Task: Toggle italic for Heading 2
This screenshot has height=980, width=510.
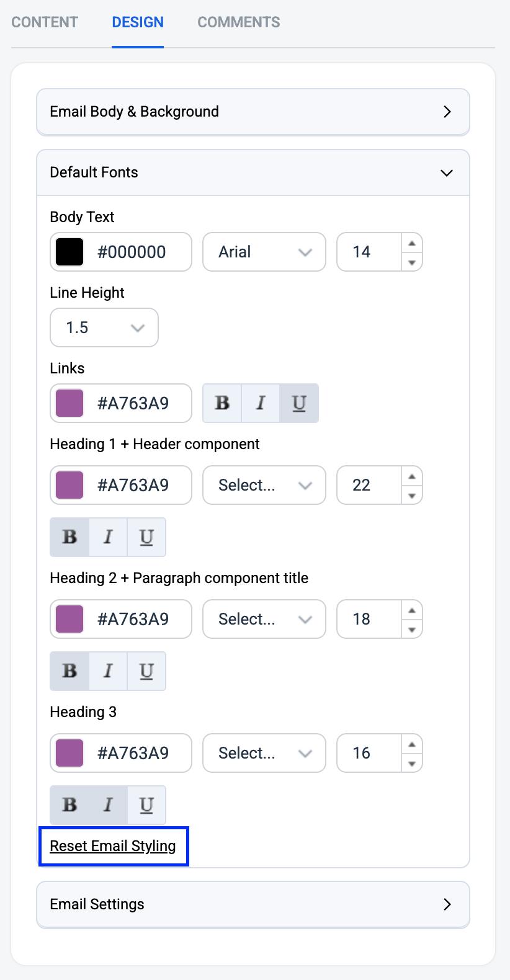Action: point(108,671)
